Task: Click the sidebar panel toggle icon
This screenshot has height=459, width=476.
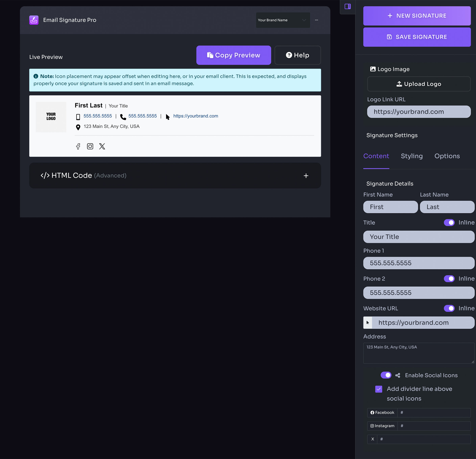Action: [x=347, y=7]
